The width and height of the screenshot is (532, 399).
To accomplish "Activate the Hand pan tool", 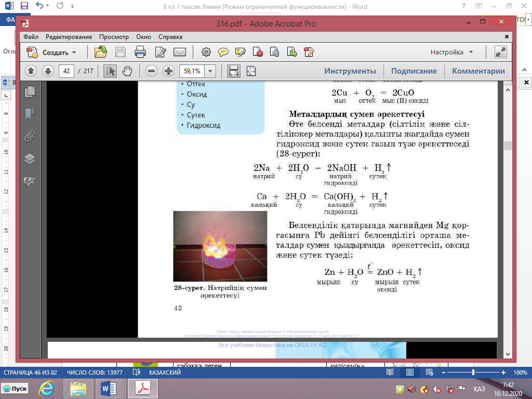I will point(127,71).
